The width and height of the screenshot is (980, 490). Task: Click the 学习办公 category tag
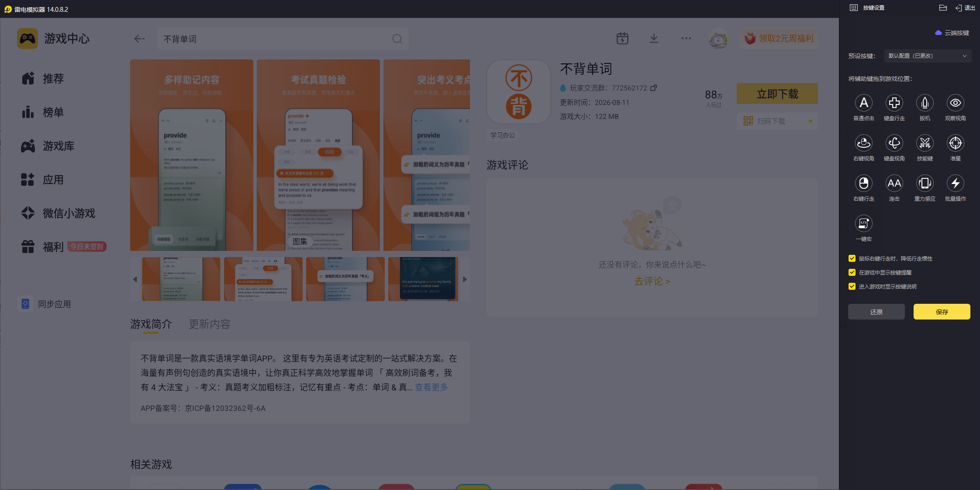502,136
